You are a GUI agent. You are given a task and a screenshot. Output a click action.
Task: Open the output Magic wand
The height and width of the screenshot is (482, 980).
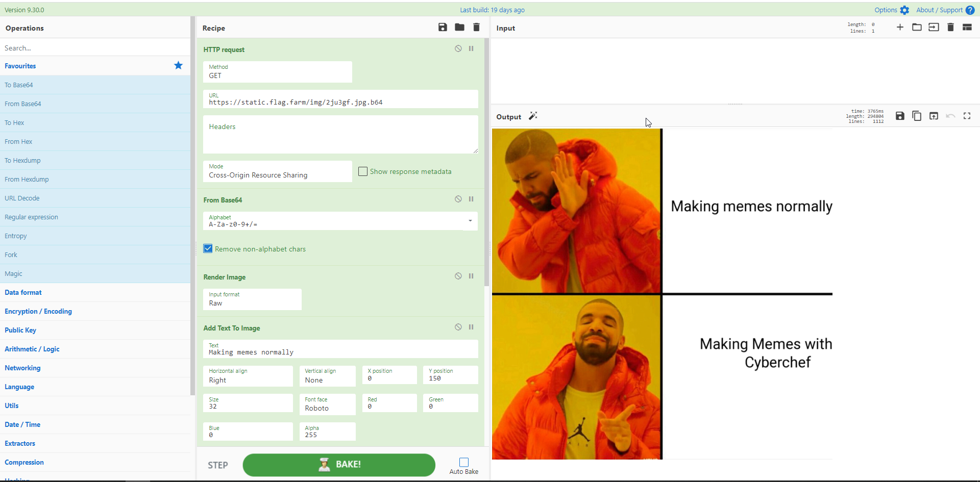[x=533, y=116]
